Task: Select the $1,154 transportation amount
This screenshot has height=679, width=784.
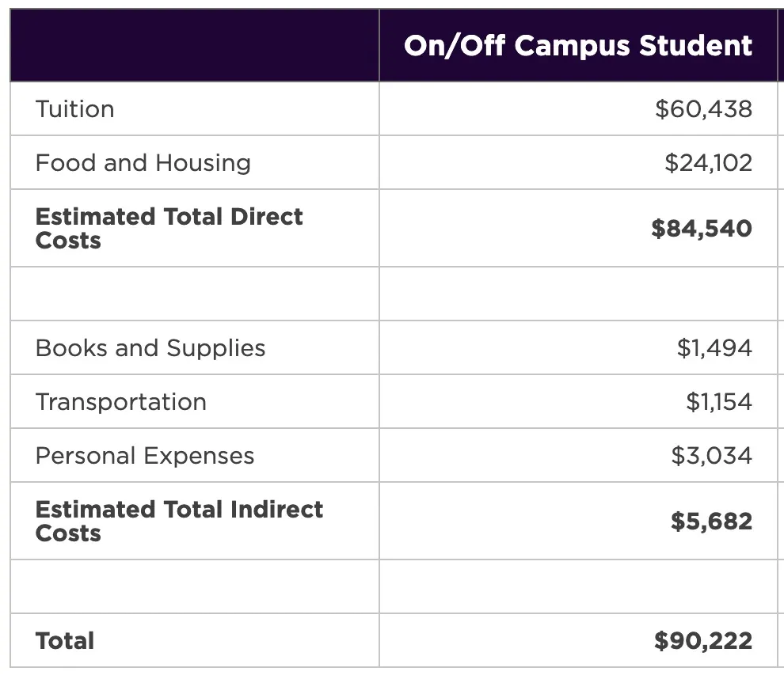Action: pos(719,402)
